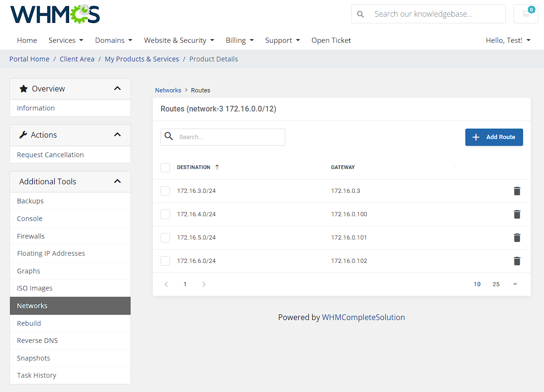This screenshot has height=392, width=544.
Task: Open the Support menu
Action: [282, 40]
